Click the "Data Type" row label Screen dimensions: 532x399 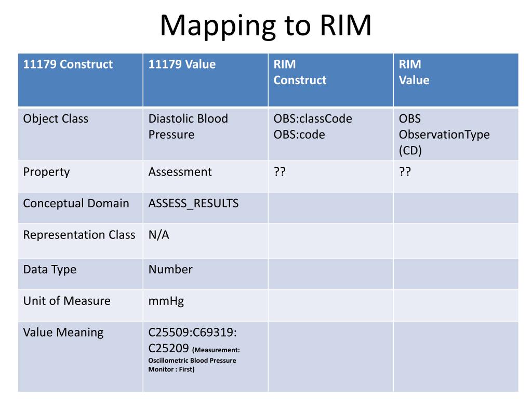point(49,270)
